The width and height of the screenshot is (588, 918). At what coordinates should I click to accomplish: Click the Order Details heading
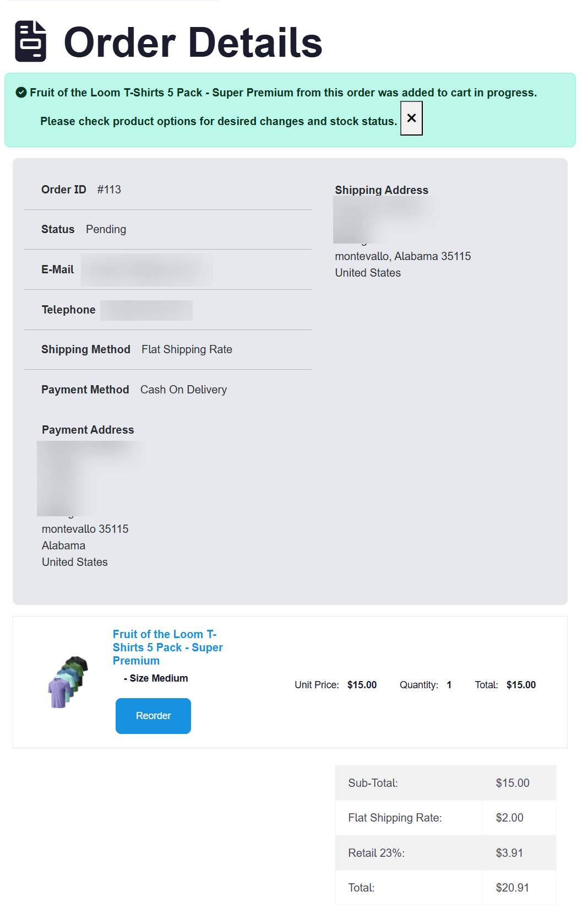(x=193, y=42)
